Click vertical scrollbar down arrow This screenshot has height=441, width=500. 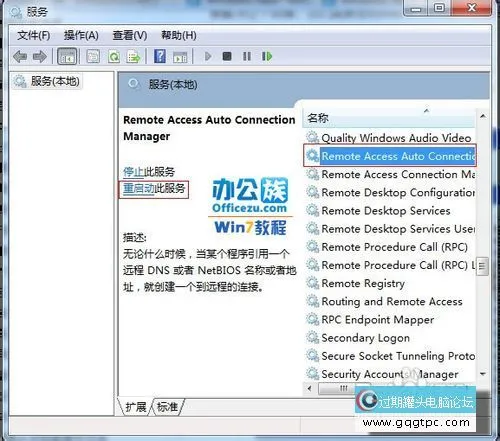click(x=482, y=374)
